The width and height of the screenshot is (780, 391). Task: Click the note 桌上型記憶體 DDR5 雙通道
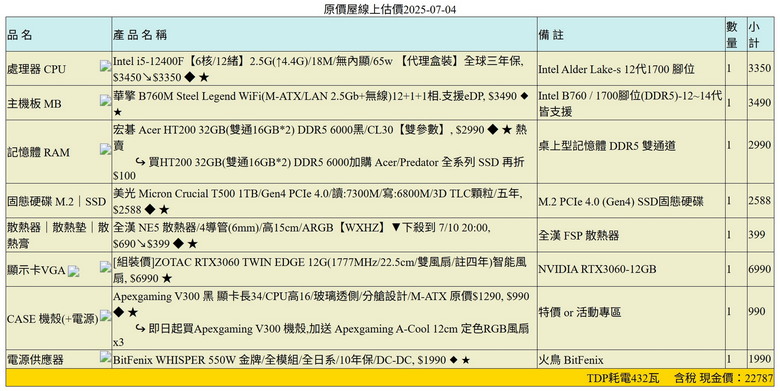coord(607,146)
